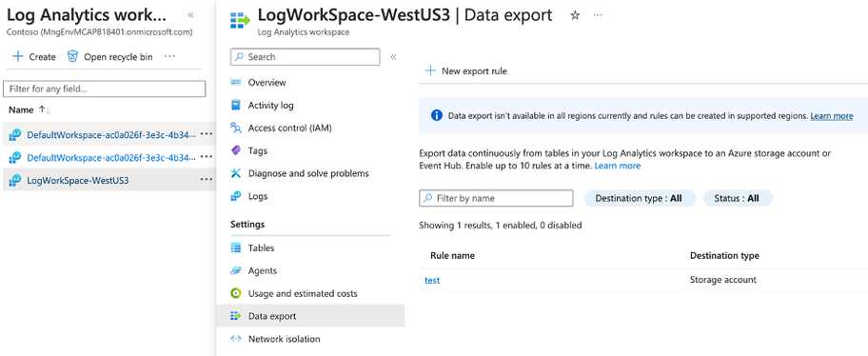Image resolution: width=868 pixels, height=356 pixels.
Task: Click the plus icon for New export rule
Action: (x=429, y=70)
